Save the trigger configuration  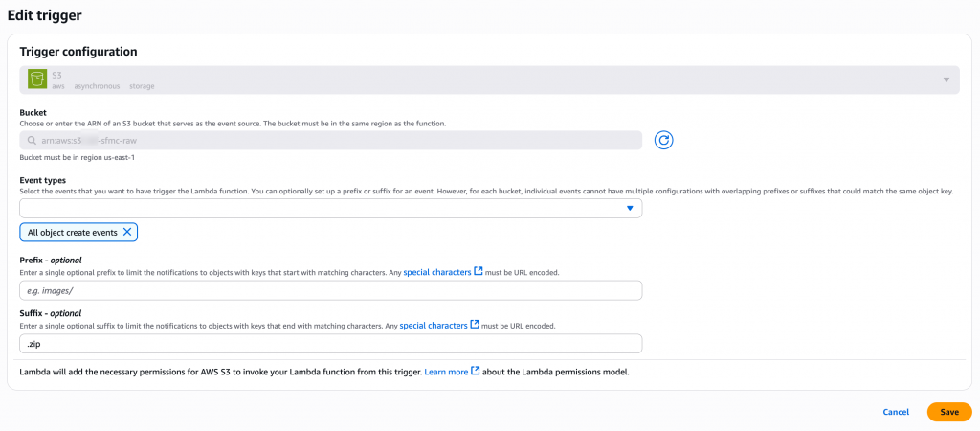point(949,412)
